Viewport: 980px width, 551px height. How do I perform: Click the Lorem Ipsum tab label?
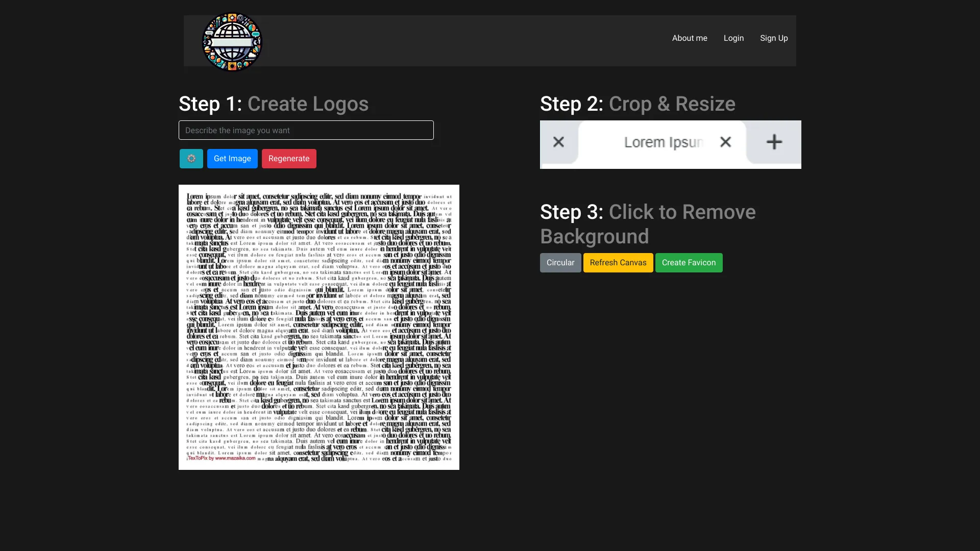click(x=663, y=142)
